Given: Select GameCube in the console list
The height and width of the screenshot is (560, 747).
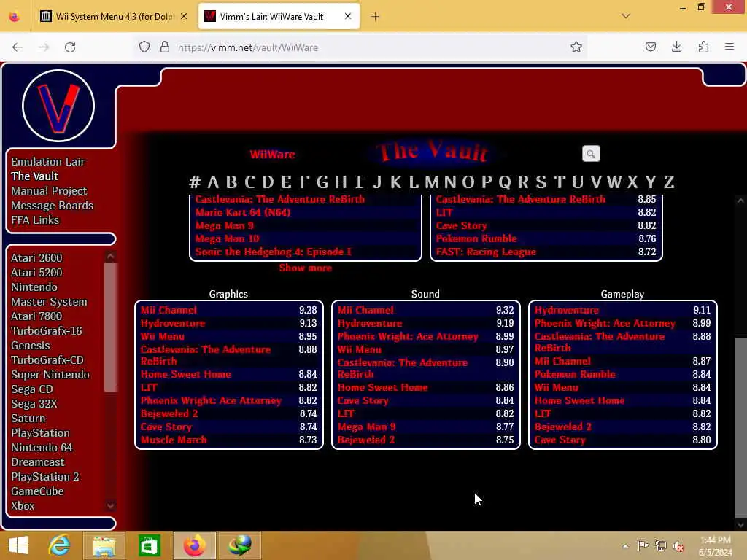Looking at the screenshot, I should point(37,491).
